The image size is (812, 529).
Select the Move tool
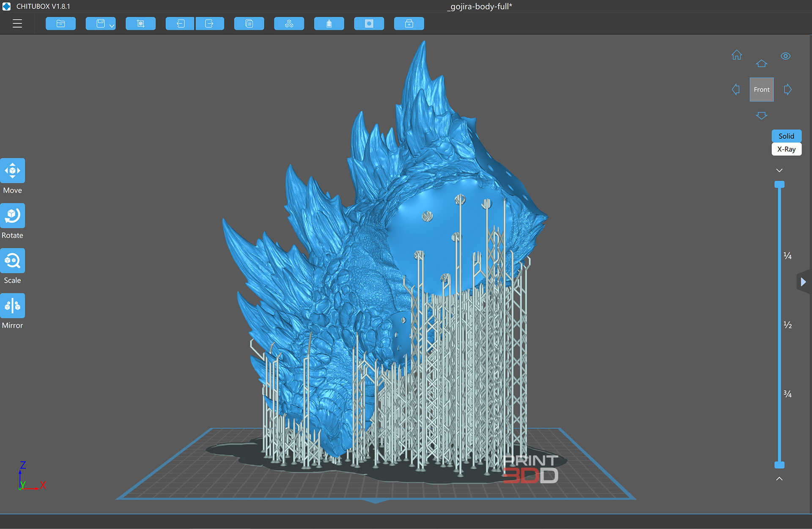coord(13,171)
